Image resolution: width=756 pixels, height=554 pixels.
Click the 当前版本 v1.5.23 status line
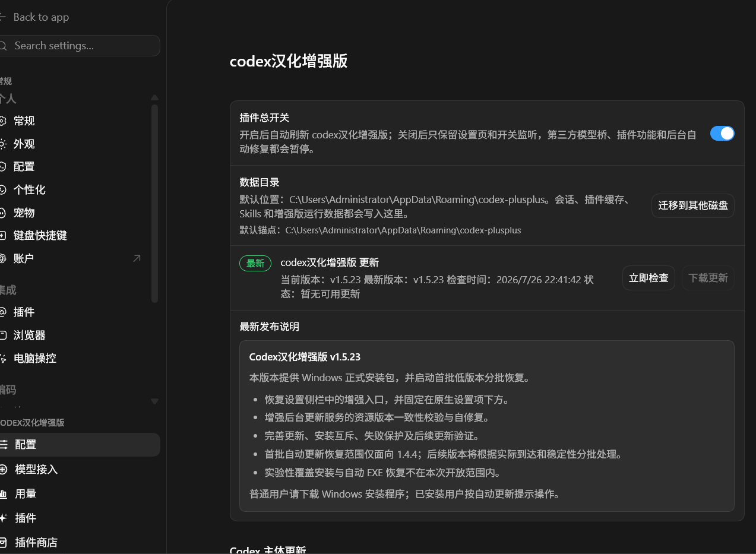point(437,286)
